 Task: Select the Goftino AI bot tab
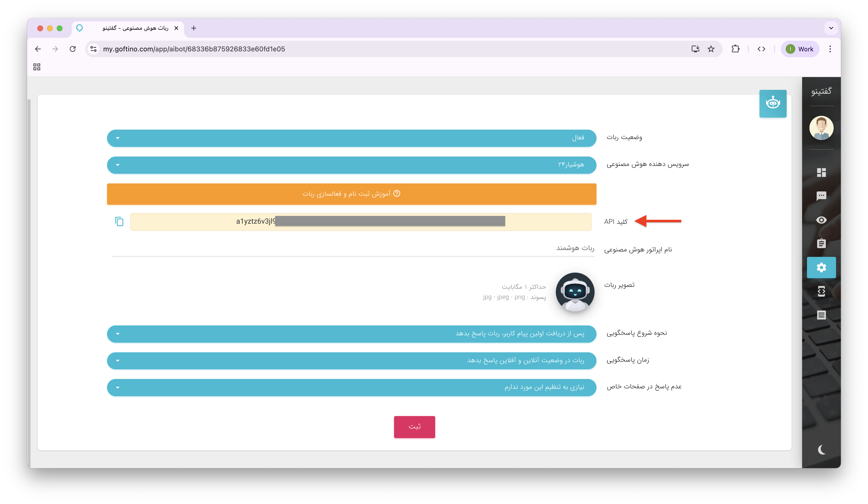coord(128,28)
